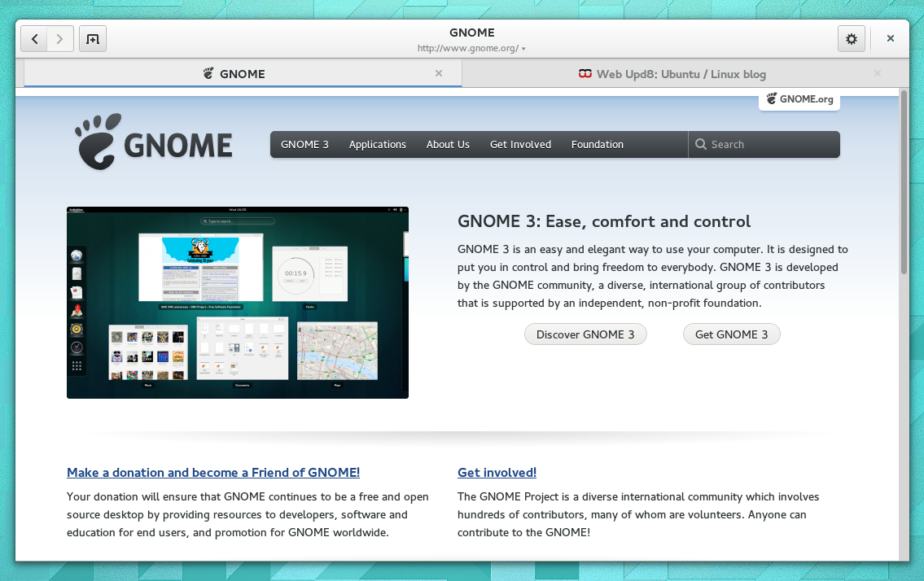Open the gear settings menu
Viewport: 924px width, 581px height.
(851, 39)
